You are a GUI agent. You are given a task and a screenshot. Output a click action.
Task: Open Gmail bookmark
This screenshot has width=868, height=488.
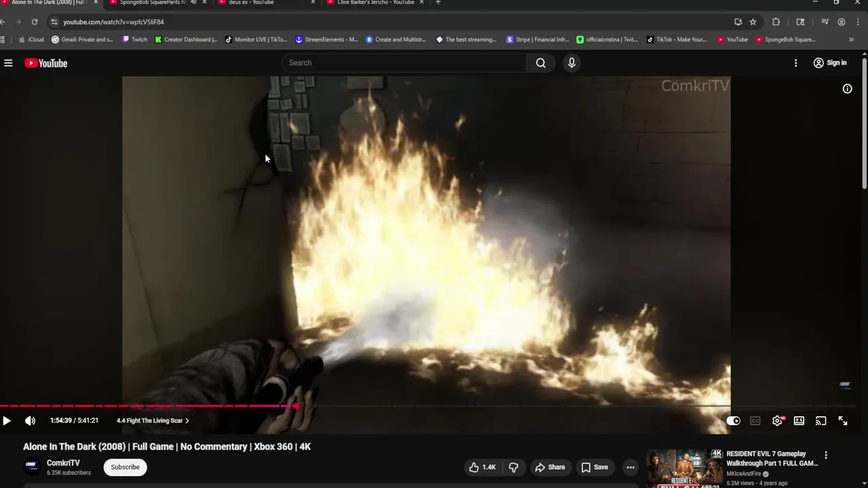pyautogui.click(x=82, y=40)
